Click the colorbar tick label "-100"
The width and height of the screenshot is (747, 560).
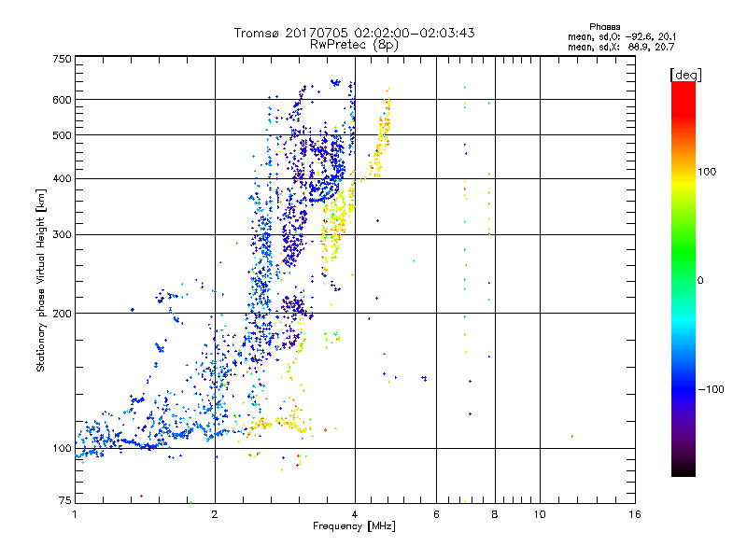711,389
